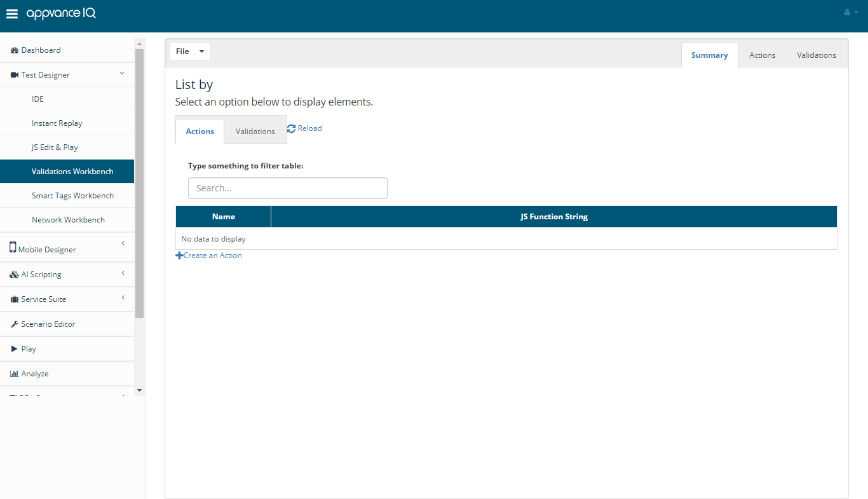
Task: Open the File dropdown menu
Action: (x=190, y=51)
